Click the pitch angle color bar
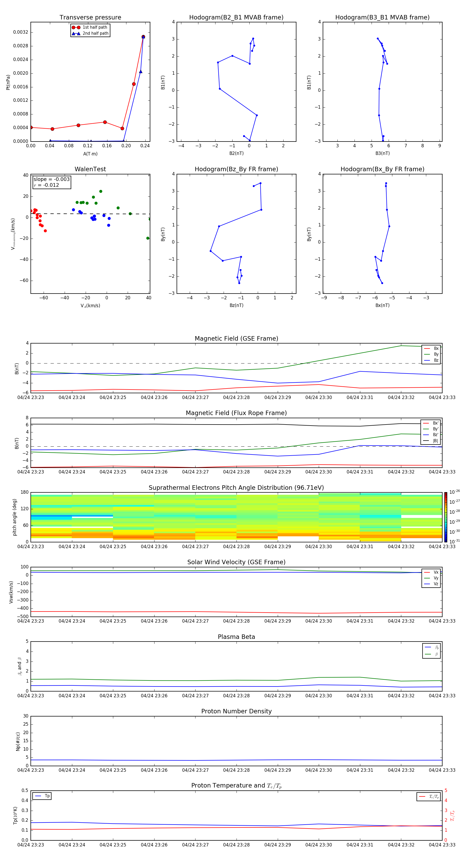 (446, 517)
